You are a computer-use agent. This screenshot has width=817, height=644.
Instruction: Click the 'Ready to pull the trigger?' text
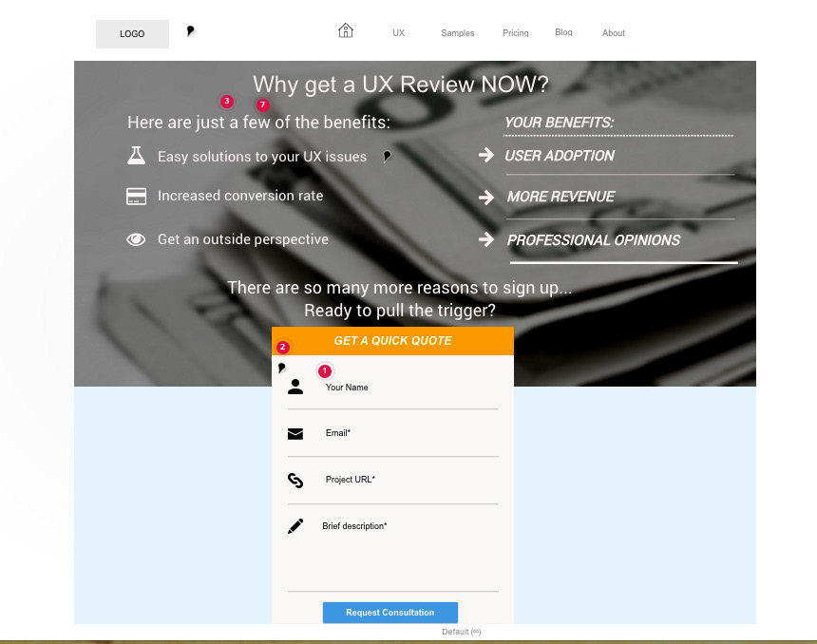click(400, 311)
